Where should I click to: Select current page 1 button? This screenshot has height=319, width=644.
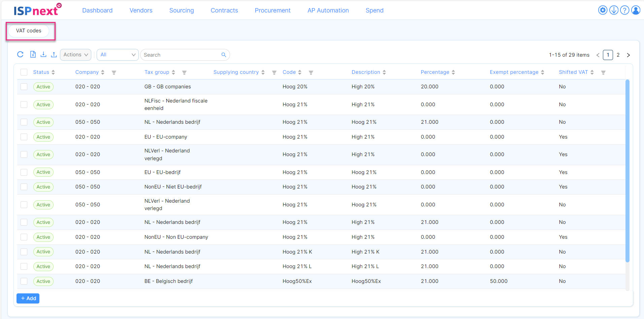tap(608, 55)
